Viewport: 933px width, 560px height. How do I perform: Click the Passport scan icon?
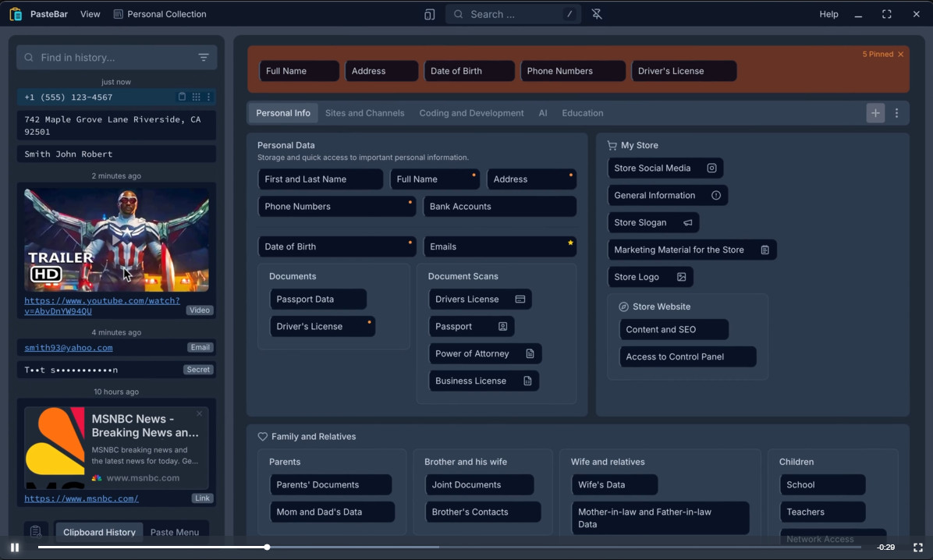[x=503, y=327]
